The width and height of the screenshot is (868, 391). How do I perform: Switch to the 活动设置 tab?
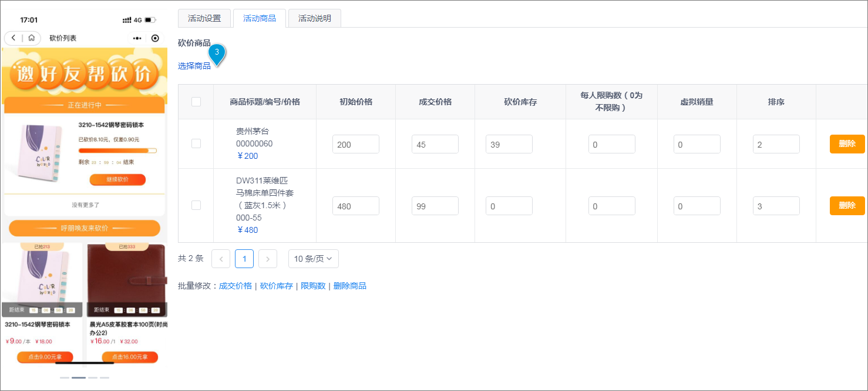204,18
